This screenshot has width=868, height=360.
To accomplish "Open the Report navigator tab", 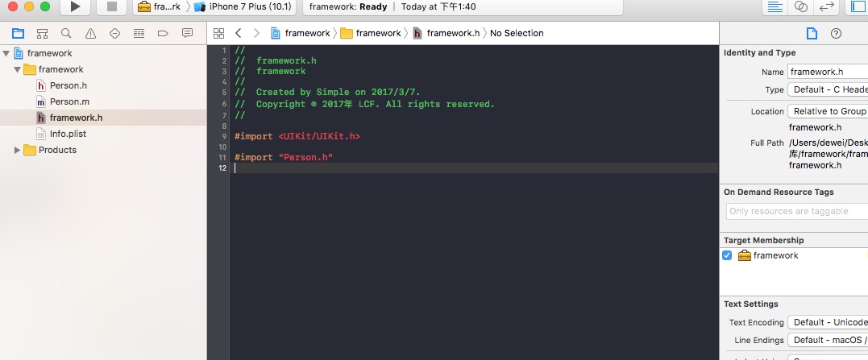I will click(x=187, y=33).
